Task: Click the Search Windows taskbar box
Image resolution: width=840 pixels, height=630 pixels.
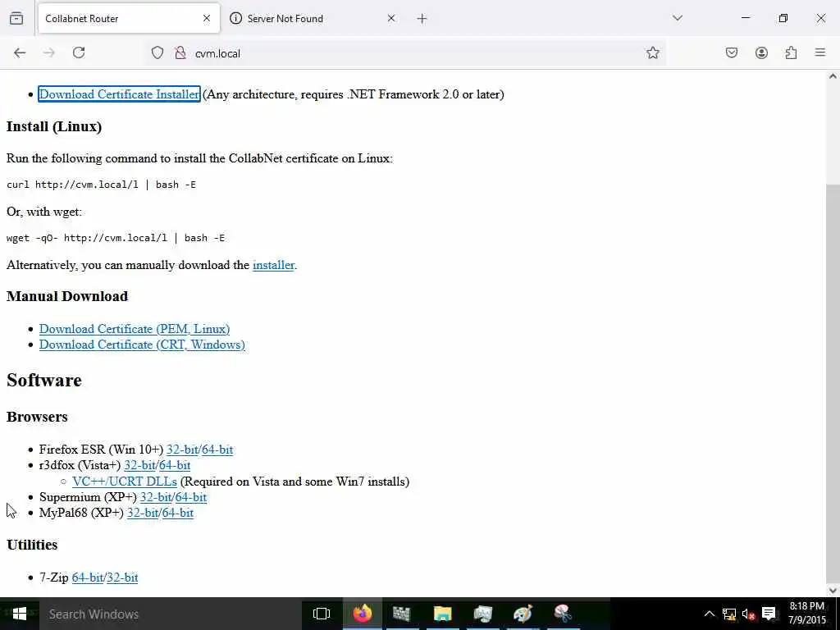Action: [171, 614]
